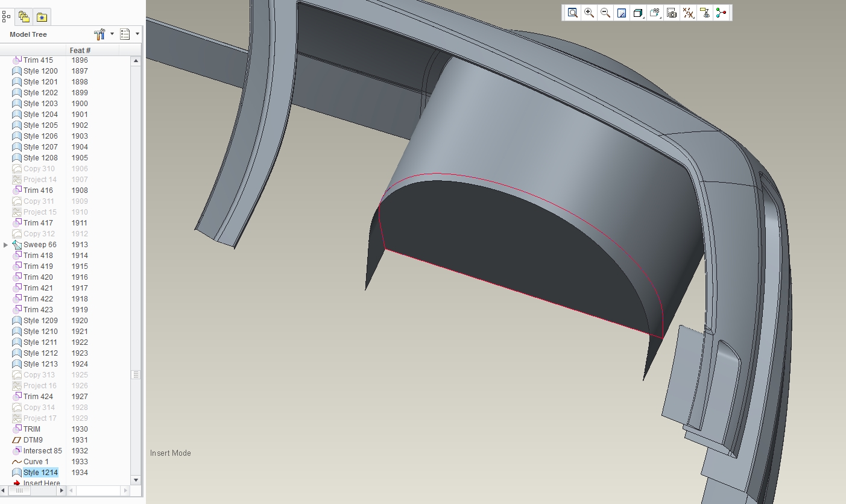
Task: Click the tree's scroll up arrow
Action: click(136, 60)
